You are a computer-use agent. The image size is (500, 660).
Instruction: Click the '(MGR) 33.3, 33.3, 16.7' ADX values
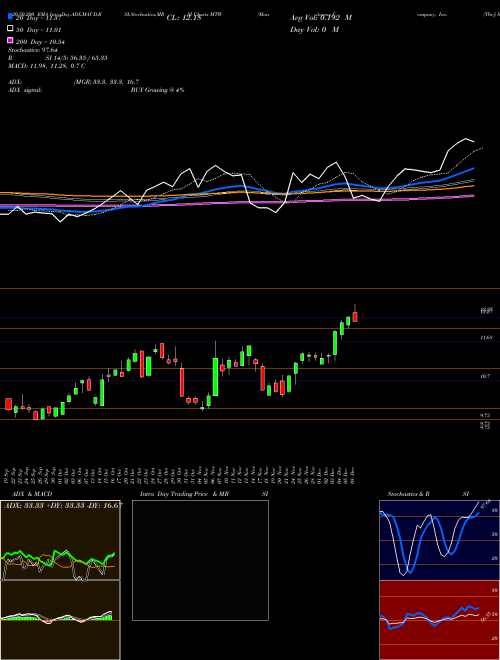tap(106, 82)
